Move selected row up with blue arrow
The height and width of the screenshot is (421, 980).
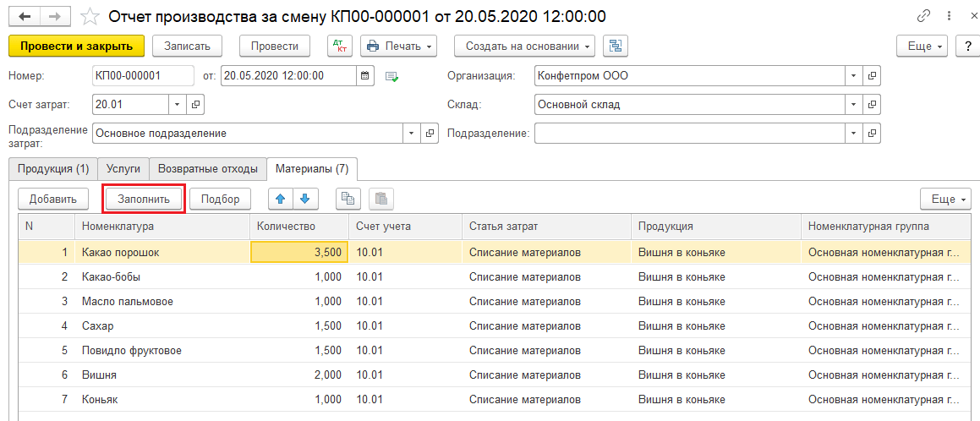(281, 199)
